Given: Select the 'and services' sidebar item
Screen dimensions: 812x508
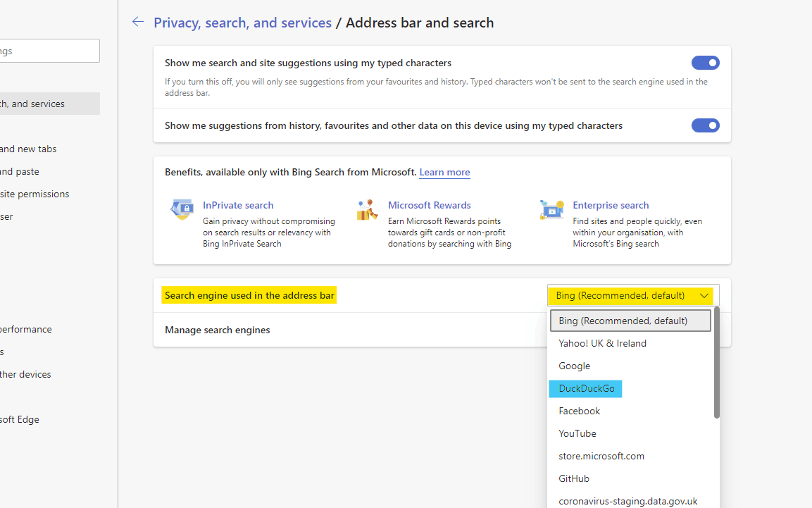Looking at the screenshot, I should [50, 104].
